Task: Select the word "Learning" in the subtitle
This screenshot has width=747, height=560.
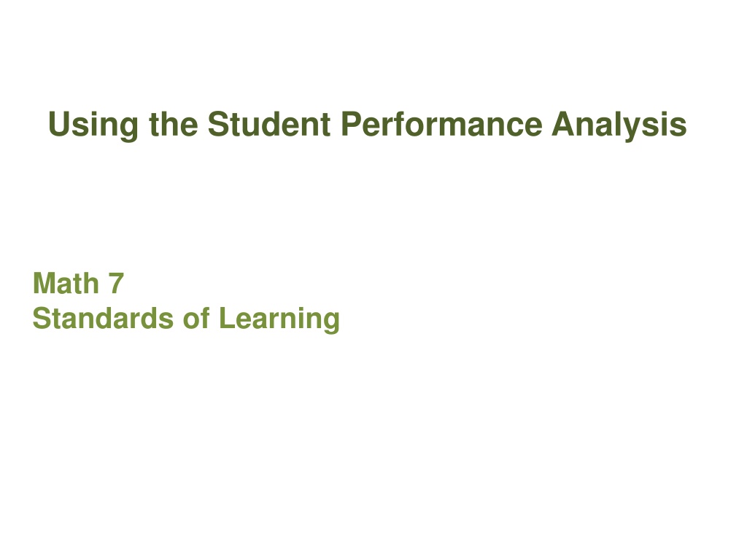Action: (x=279, y=319)
